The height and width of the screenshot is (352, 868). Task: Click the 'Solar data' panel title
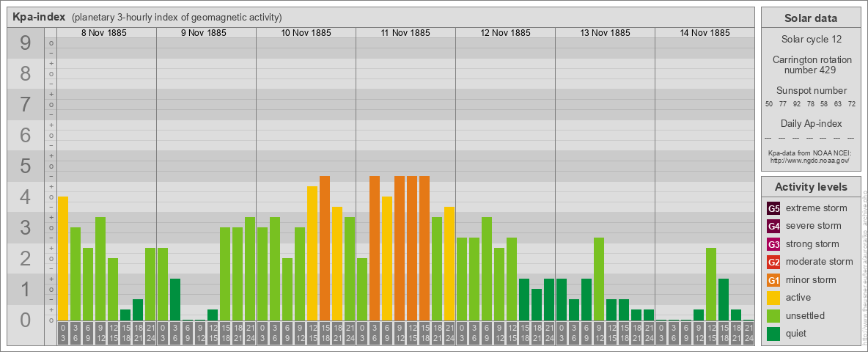click(x=810, y=18)
